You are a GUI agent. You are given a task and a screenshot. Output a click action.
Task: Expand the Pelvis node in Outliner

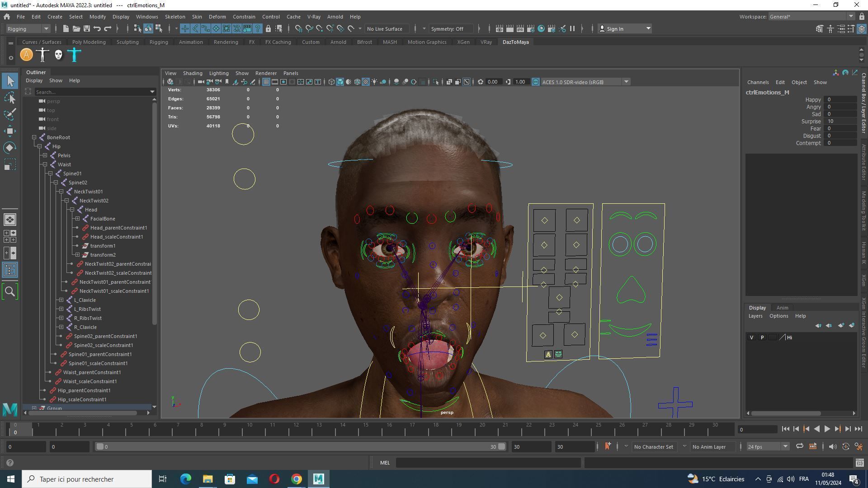45,155
